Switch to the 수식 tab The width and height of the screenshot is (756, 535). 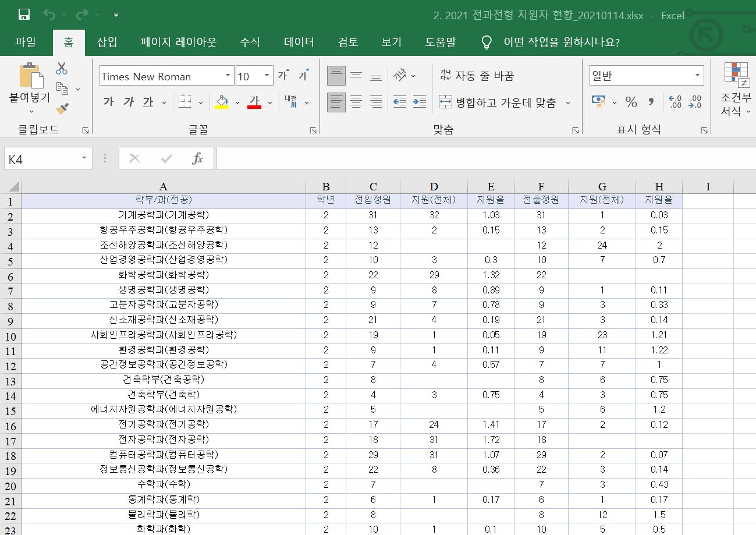[x=250, y=42]
